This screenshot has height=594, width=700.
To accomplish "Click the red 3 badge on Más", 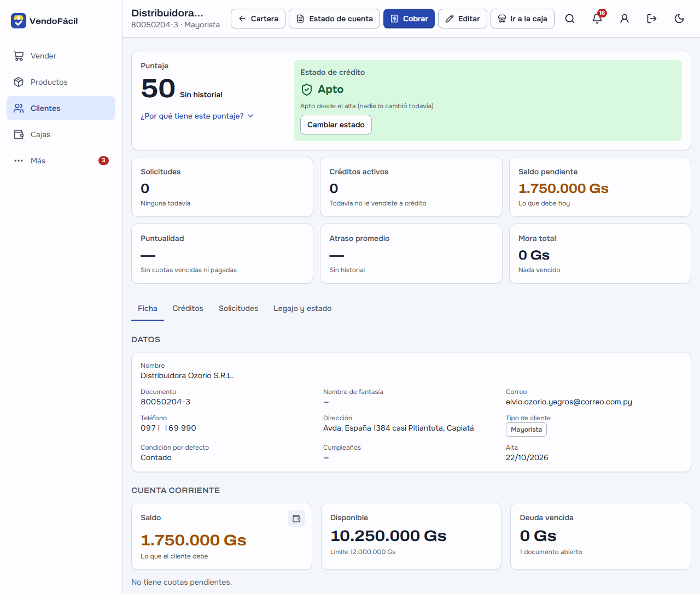I will point(103,161).
